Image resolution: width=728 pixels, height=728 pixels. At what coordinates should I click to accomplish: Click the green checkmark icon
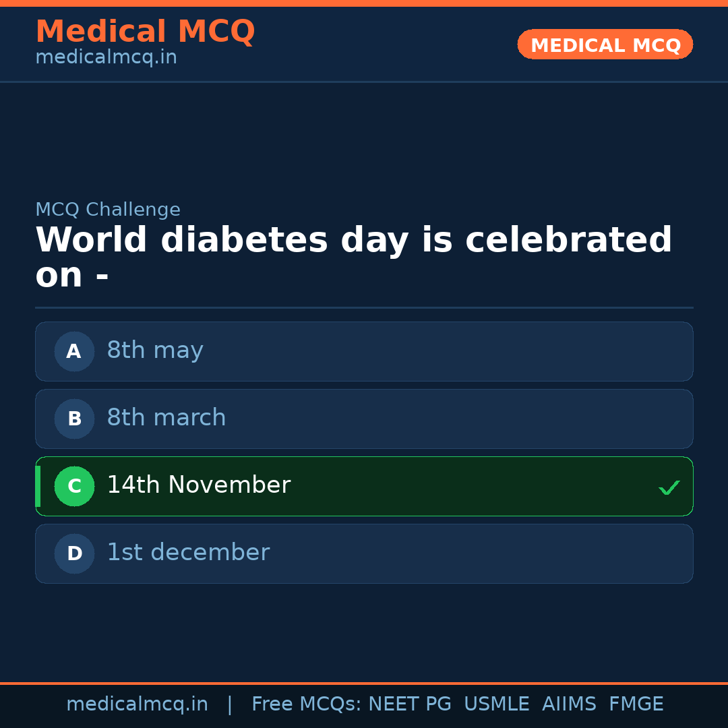669,487
